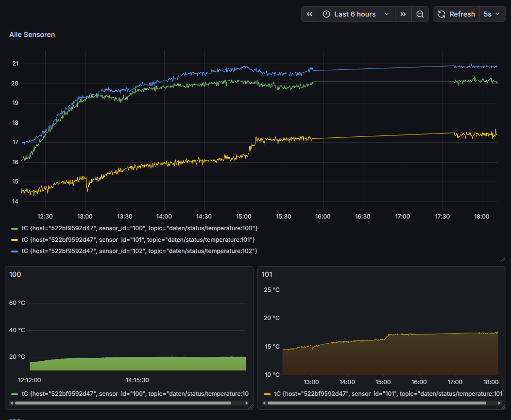Viewport: 511px width, 420px height.
Task: Open the Alle Sensoren panel title menu
Action: pos(32,34)
